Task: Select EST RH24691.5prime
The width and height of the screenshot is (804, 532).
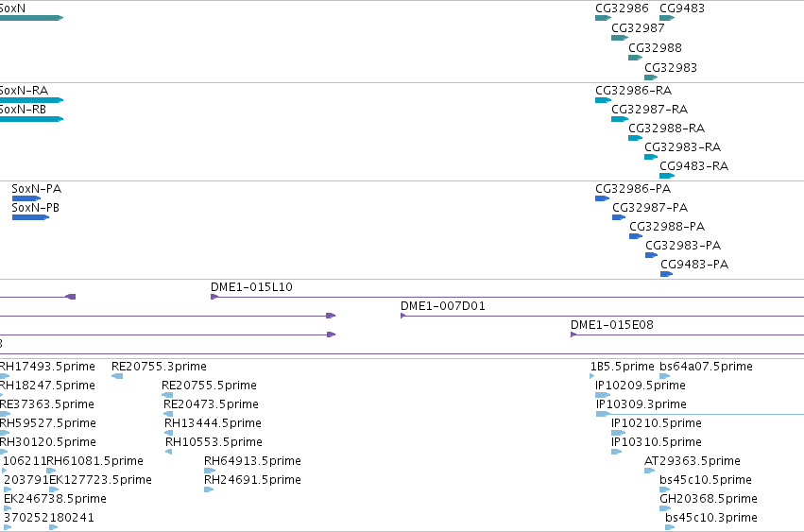Action: click(x=252, y=480)
